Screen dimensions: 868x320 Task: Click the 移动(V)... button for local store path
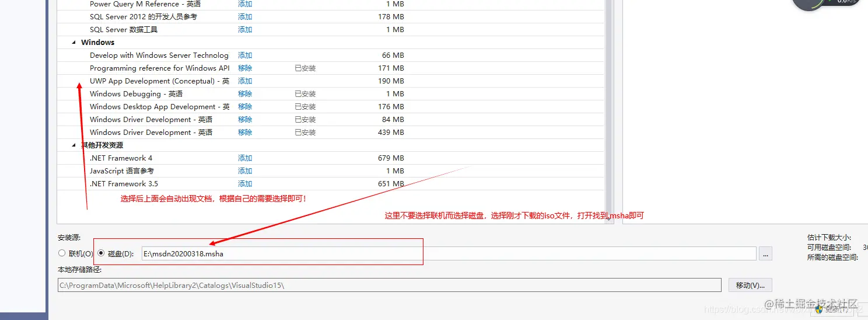click(x=750, y=285)
